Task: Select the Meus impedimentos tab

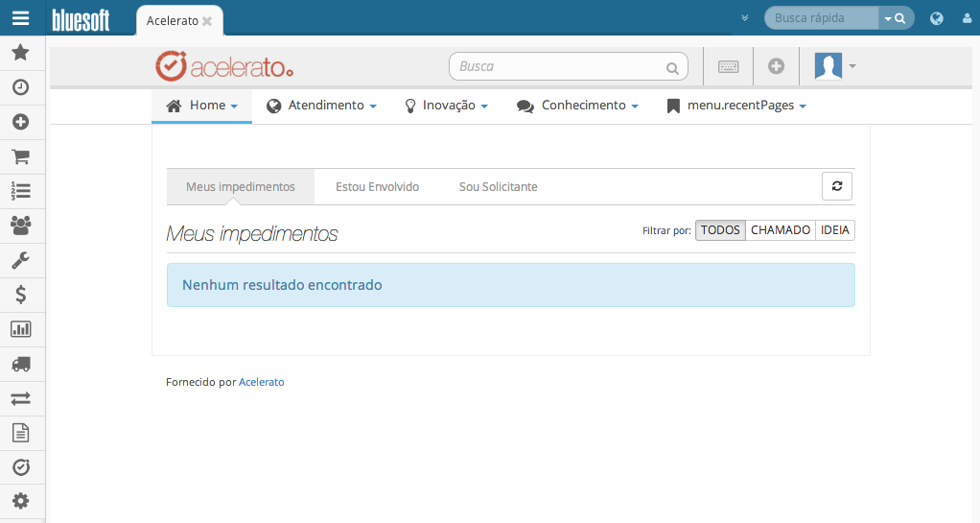Action: (241, 186)
